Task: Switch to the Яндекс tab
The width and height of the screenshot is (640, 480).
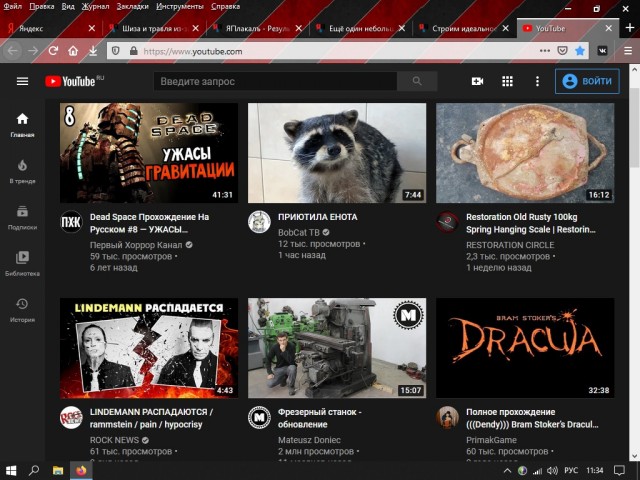Action: 45,28
